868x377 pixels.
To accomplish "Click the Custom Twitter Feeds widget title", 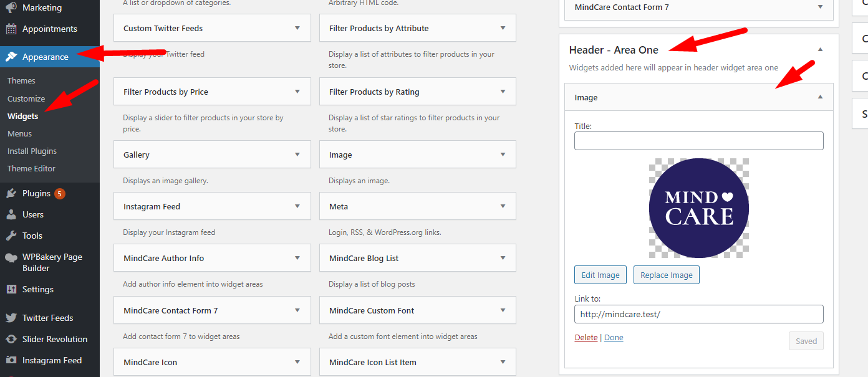I will 163,28.
